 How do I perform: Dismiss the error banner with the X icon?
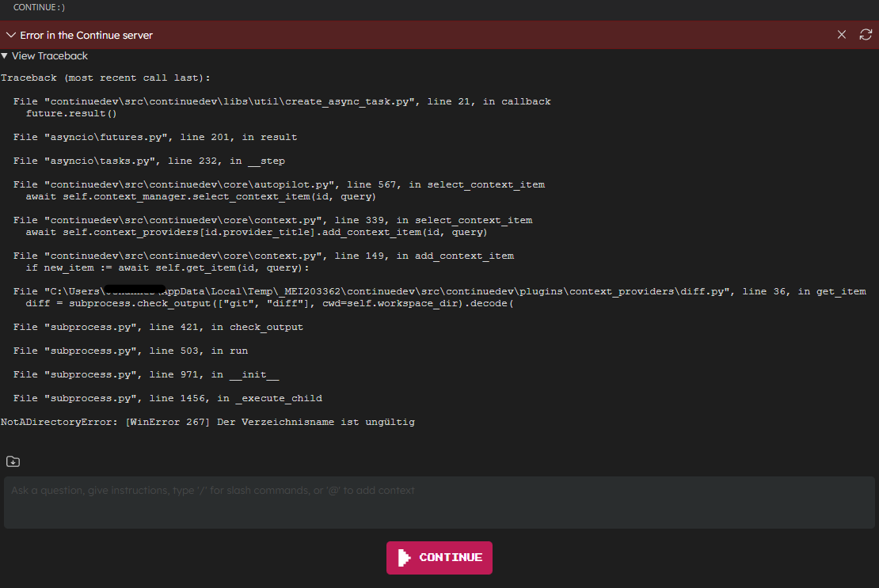tap(841, 34)
